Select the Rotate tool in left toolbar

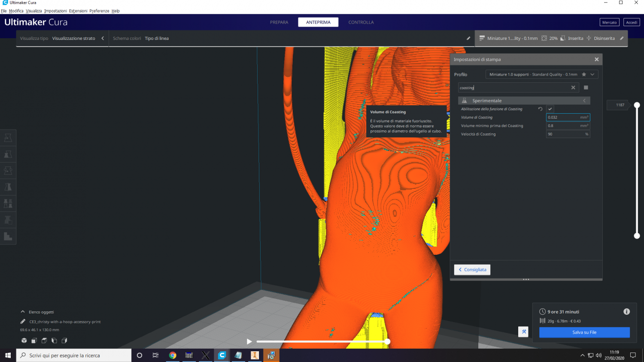(x=8, y=170)
